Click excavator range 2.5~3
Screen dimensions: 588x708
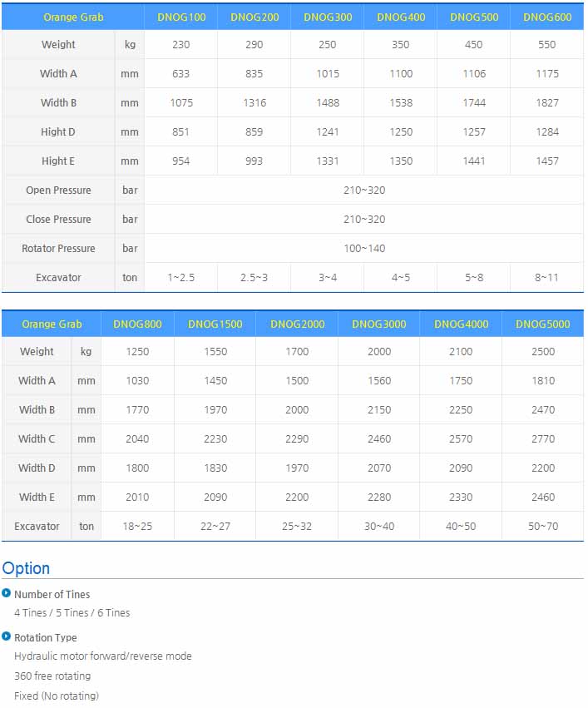(x=254, y=278)
